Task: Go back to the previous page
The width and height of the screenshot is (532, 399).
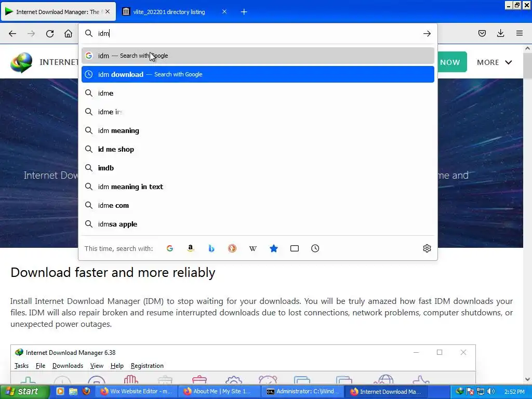Action: click(x=12, y=34)
